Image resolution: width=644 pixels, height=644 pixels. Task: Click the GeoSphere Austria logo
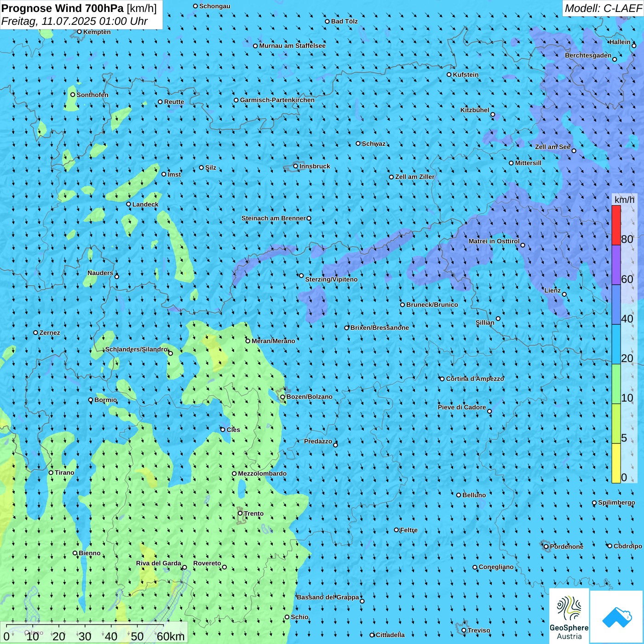569,616
